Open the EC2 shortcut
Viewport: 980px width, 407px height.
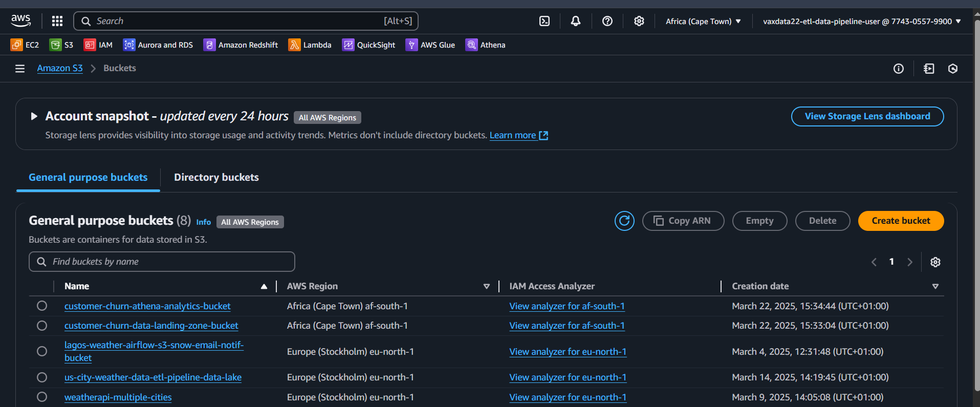pos(25,45)
